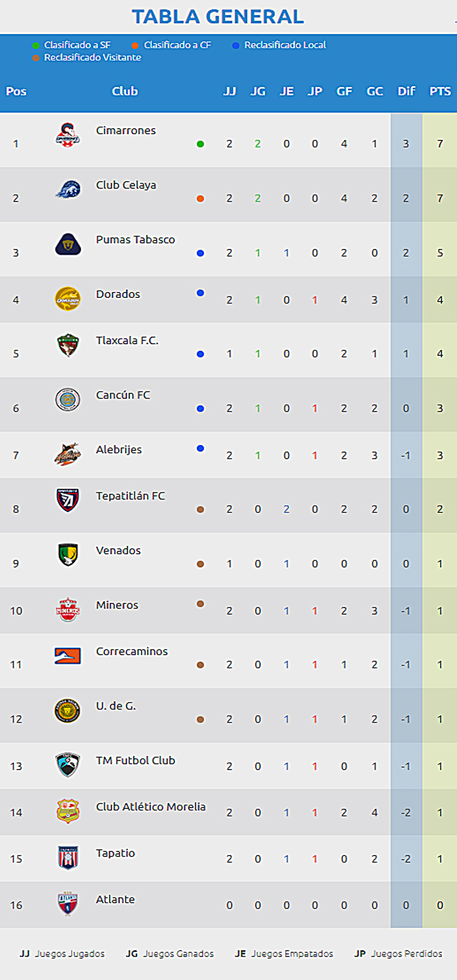Sort table by PTS column header

[440, 91]
